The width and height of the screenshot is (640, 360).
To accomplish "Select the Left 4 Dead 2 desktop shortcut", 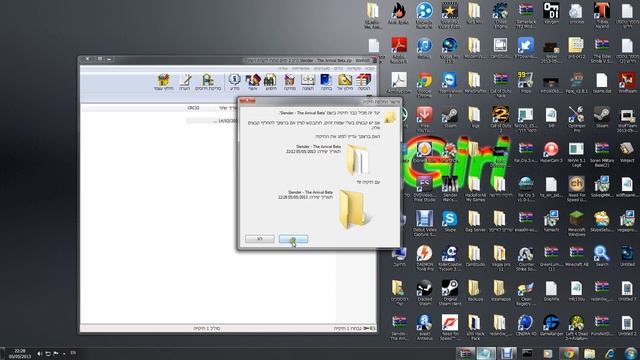I will click(576, 327).
